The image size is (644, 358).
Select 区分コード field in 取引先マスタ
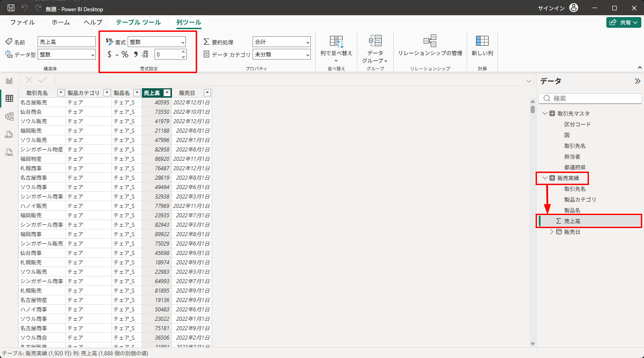pyautogui.click(x=577, y=124)
